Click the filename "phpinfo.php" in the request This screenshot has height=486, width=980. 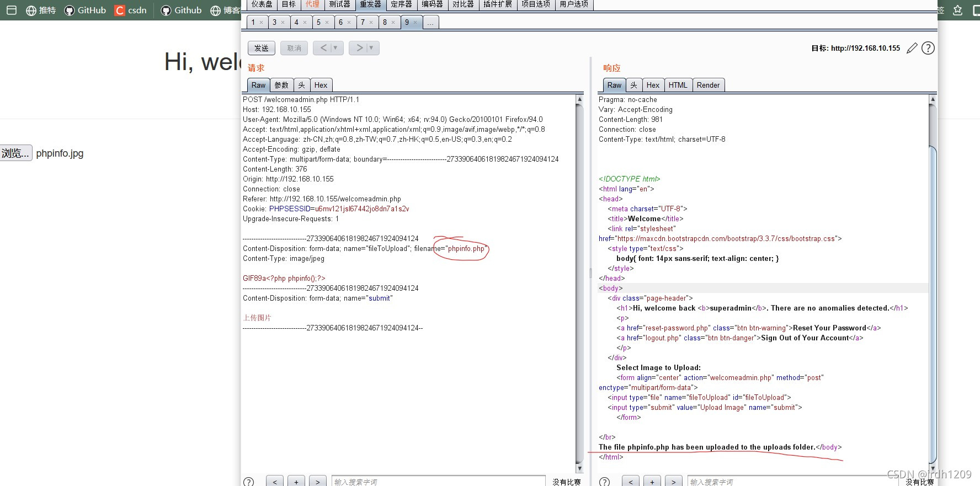466,249
